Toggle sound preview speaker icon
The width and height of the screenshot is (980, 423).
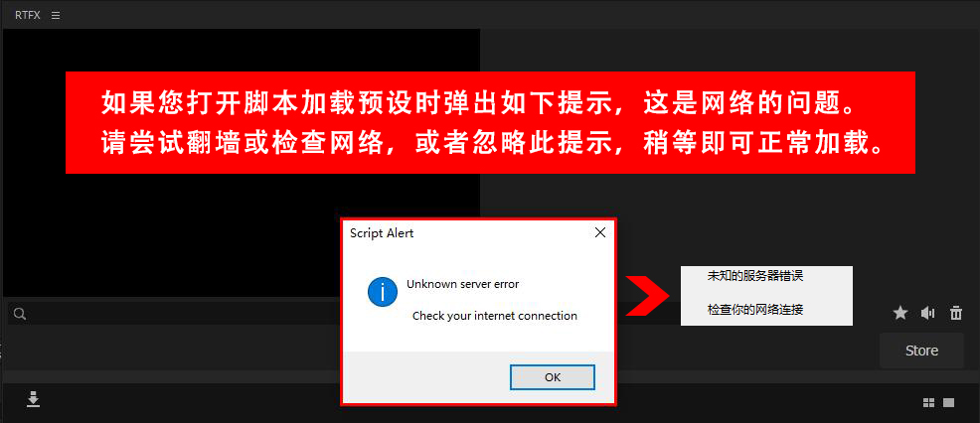pos(928,313)
